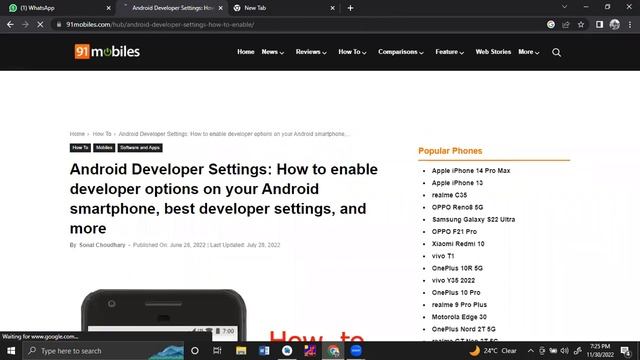Open Google Chrome from taskbar
The image size is (640, 360).
tap(333, 351)
